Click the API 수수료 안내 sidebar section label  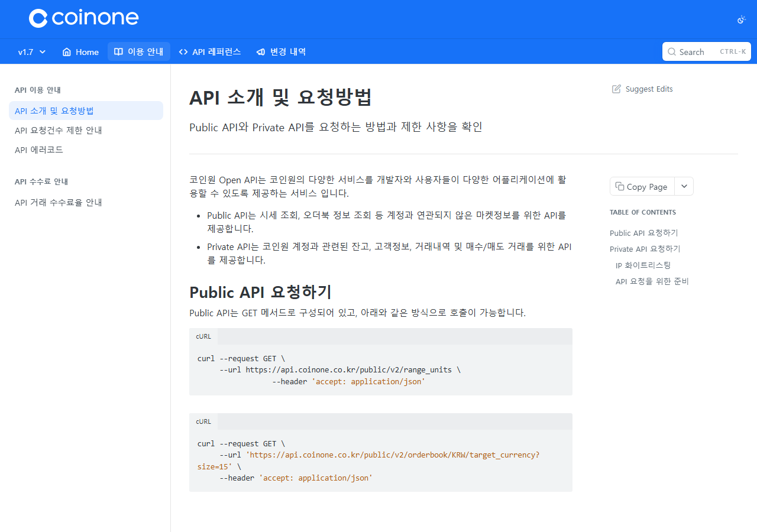point(41,181)
